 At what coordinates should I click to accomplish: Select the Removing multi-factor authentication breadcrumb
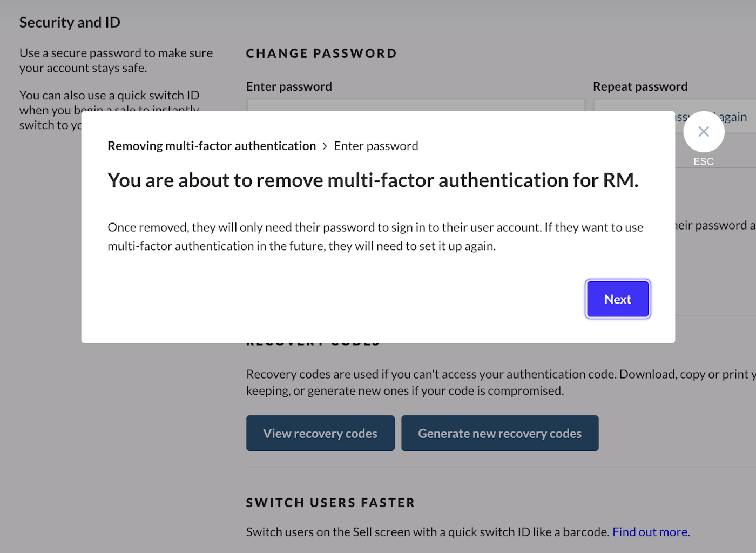212,146
